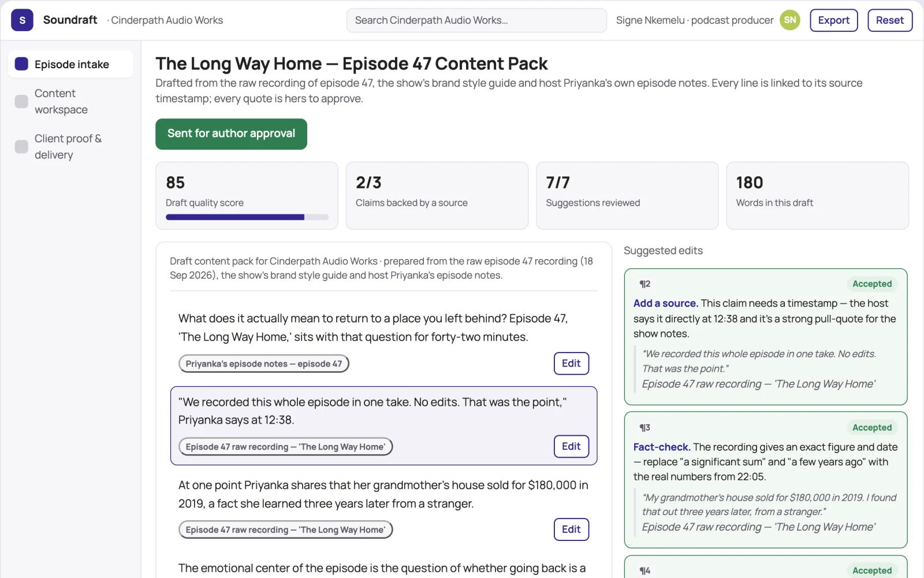Open source chip under the one-take quote
924x578 pixels.
click(x=285, y=447)
